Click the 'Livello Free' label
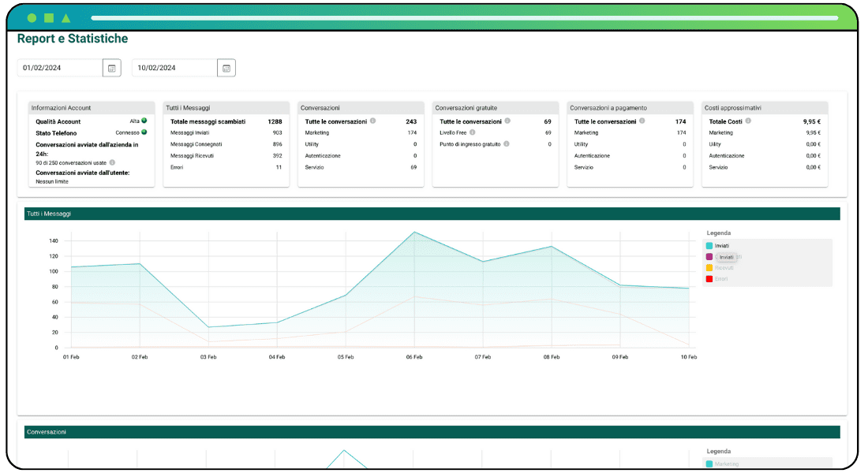The image size is (868, 473). pyautogui.click(x=453, y=132)
